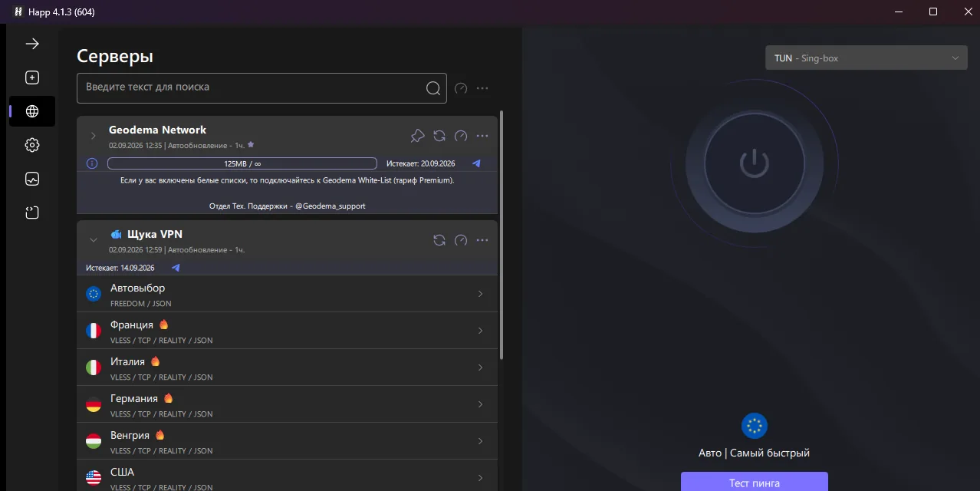This screenshot has height=491, width=980.
Task: Expand the sidebar with the arrow icon
Action: click(32, 44)
